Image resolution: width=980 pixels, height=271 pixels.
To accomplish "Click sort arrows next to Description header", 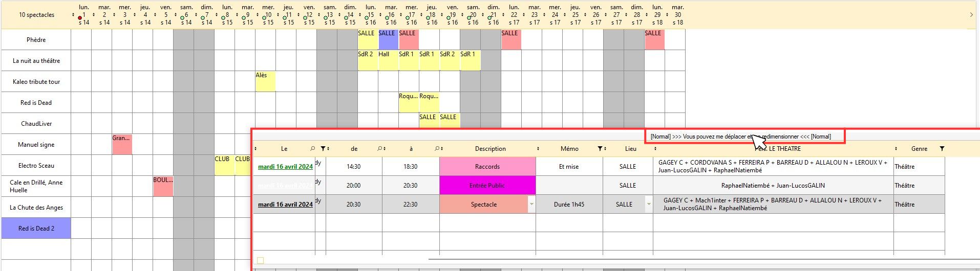I will tap(538, 149).
